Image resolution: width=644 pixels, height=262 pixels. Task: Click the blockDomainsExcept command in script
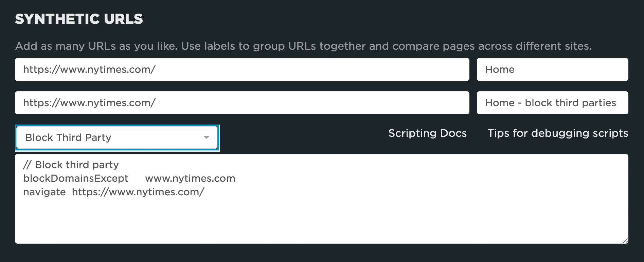click(76, 178)
